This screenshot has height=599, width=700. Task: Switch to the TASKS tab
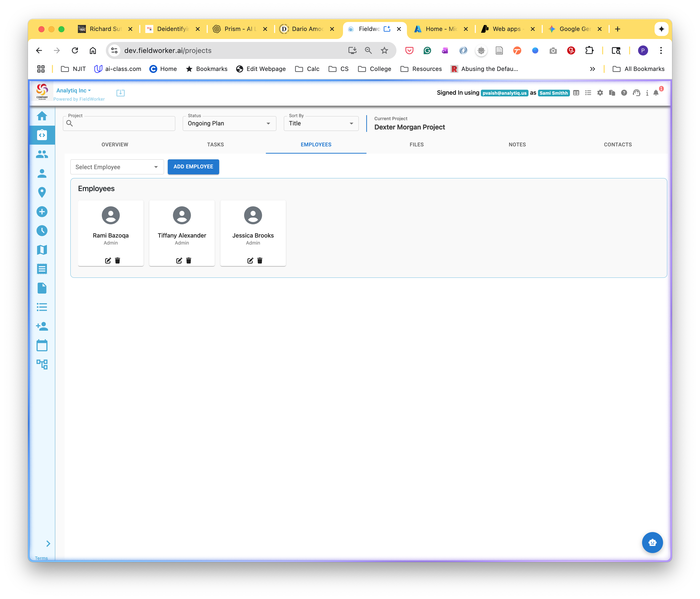point(215,145)
